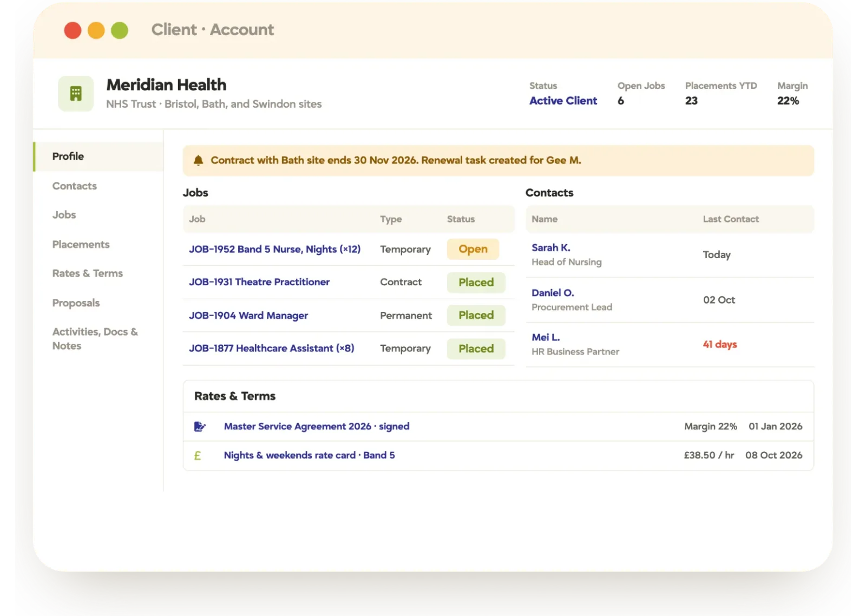Click the Active Client status value
This screenshot has height=616, width=866.
click(x=563, y=101)
